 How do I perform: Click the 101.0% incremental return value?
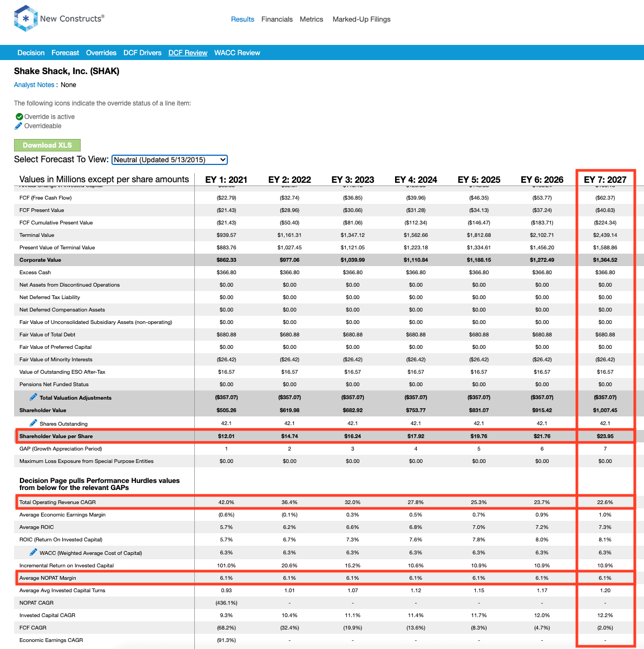click(226, 566)
